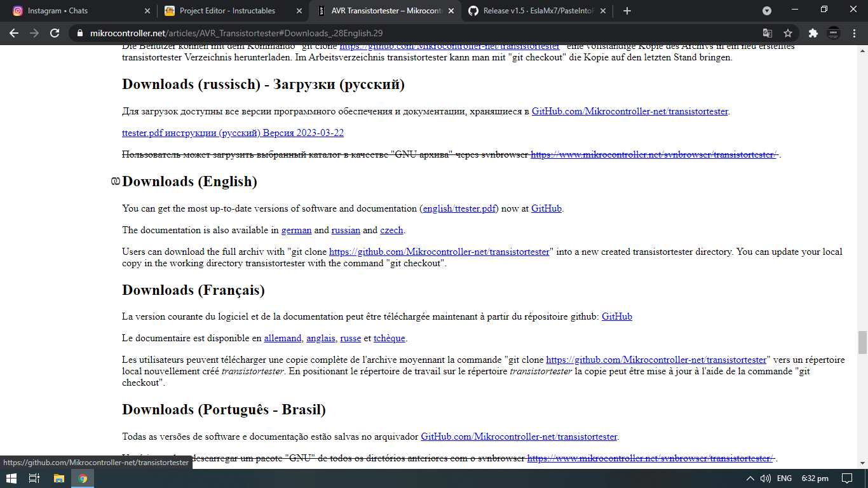This screenshot has width=868, height=488.
Task: Click the Chrome taskbar icon
Action: click(x=83, y=478)
